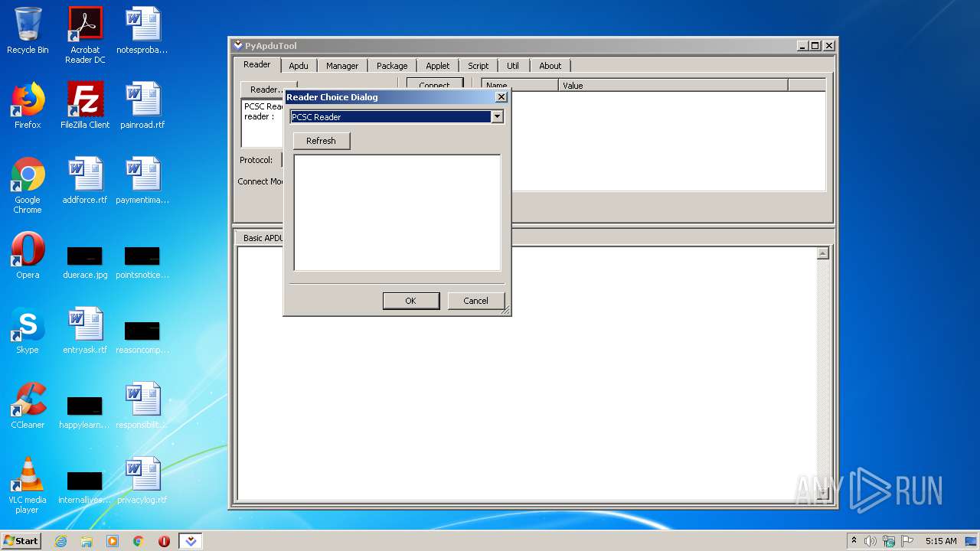The image size is (980, 551).
Task: Launch Firefox from desktop
Action: tap(28, 106)
